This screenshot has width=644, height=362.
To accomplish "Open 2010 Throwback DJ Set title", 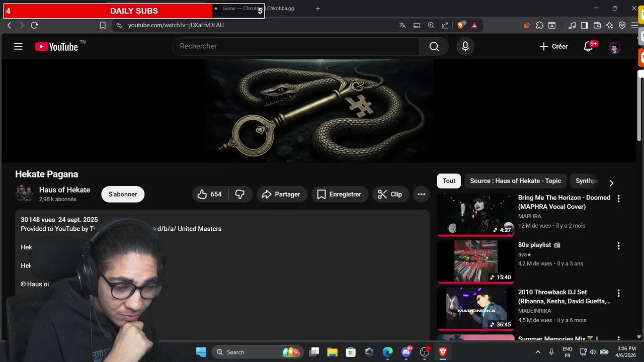I will 564,297.
